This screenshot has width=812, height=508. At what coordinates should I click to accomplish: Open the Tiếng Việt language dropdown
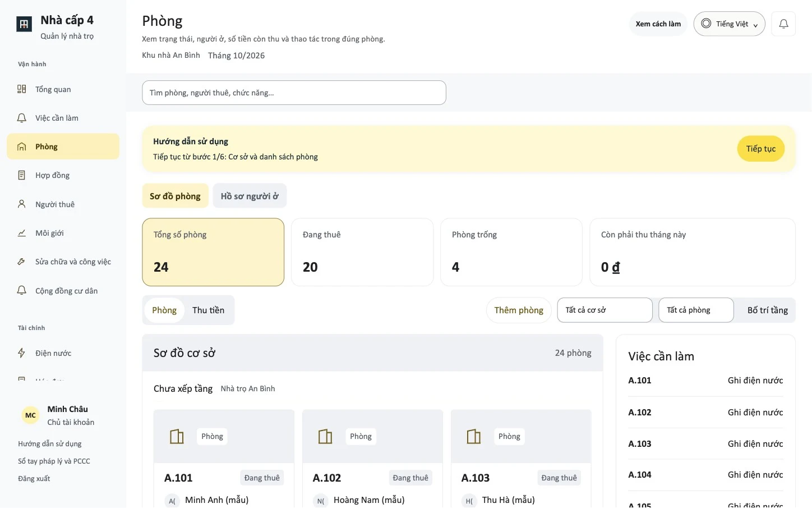click(x=729, y=24)
